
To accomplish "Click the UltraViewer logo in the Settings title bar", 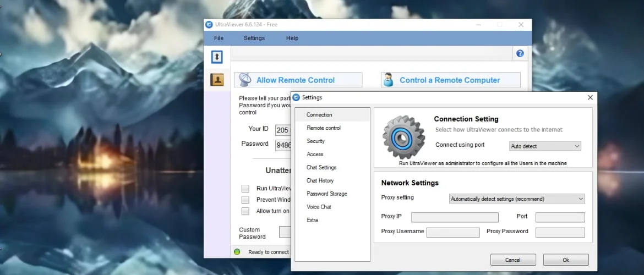I will 297,98.
